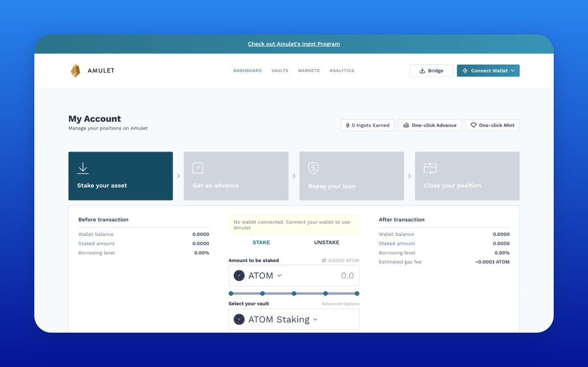588x367 pixels.
Task: Set amount slider to fourth stop (75%)
Action: coord(325,293)
